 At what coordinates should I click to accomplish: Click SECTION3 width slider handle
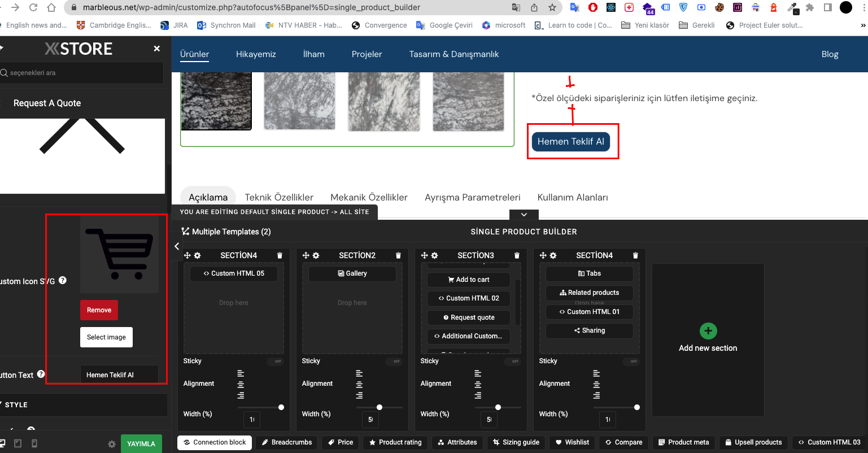click(498, 407)
